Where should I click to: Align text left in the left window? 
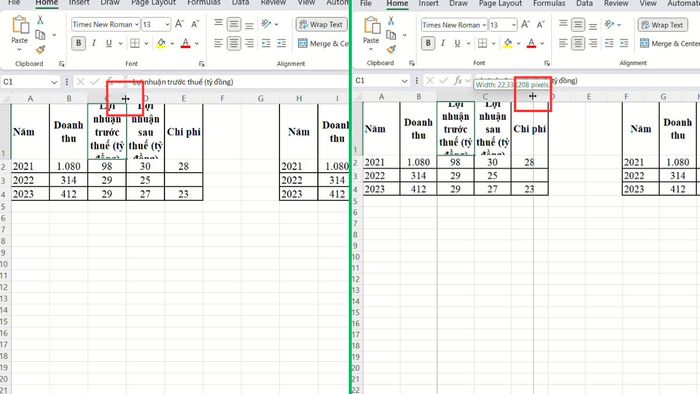218,43
